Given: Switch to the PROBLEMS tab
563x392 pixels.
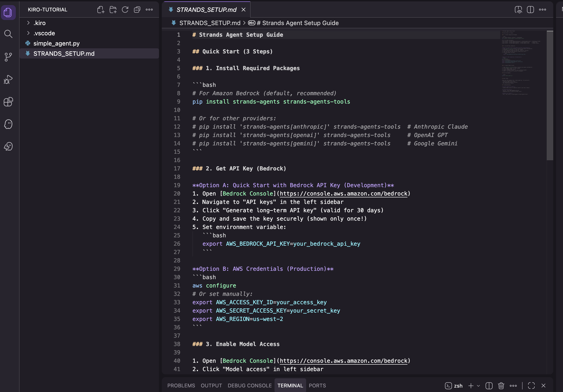Looking at the screenshot, I should click(181, 386).
